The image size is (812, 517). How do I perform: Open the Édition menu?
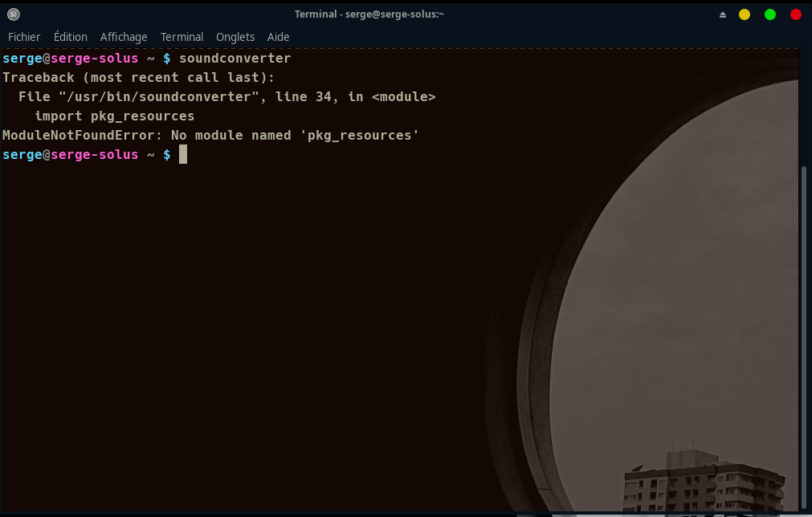tap(71, 37)
